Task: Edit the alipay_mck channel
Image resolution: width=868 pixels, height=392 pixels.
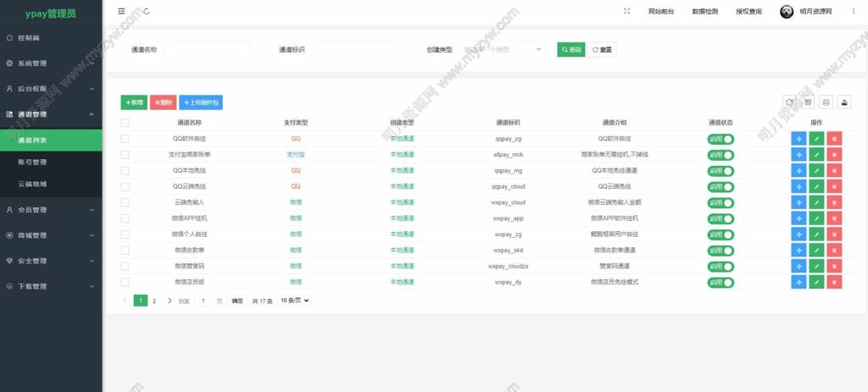Action: 816,155
